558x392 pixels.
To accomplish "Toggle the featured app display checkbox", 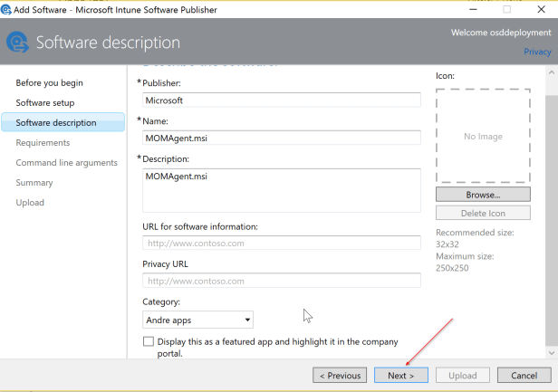I will pyautogui.click(x=148, y=341).
